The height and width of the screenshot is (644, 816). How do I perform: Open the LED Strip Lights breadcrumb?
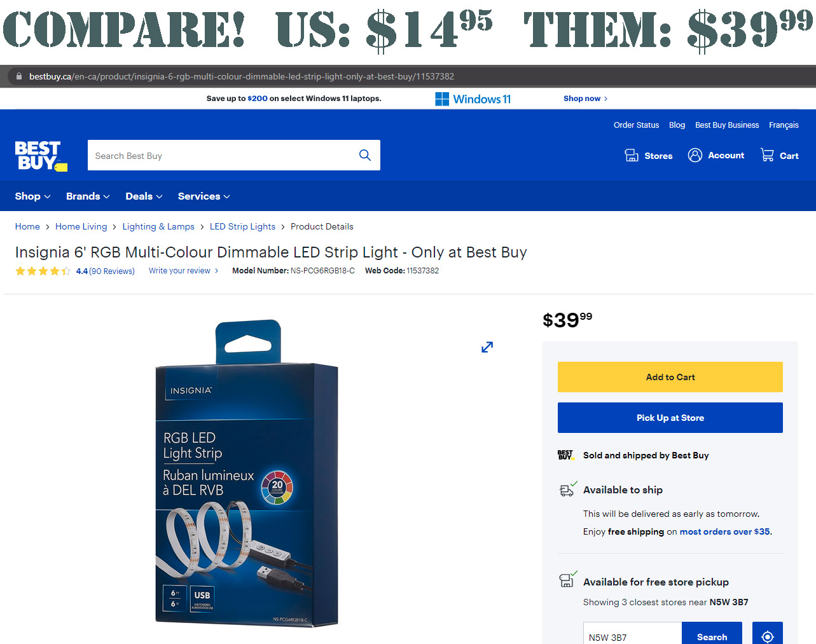coord(242,226)
